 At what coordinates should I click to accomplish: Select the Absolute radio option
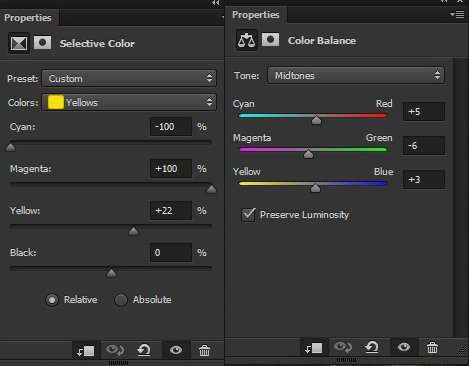click(121, 300)
